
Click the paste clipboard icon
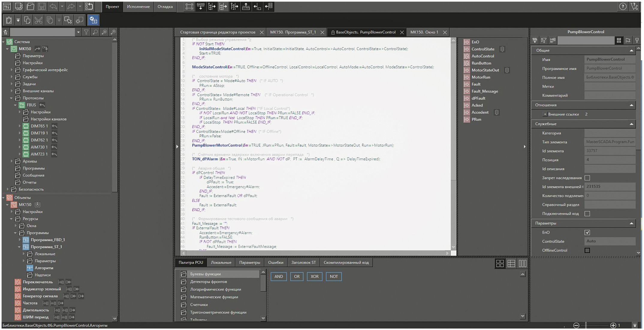(x=9, y=20)
